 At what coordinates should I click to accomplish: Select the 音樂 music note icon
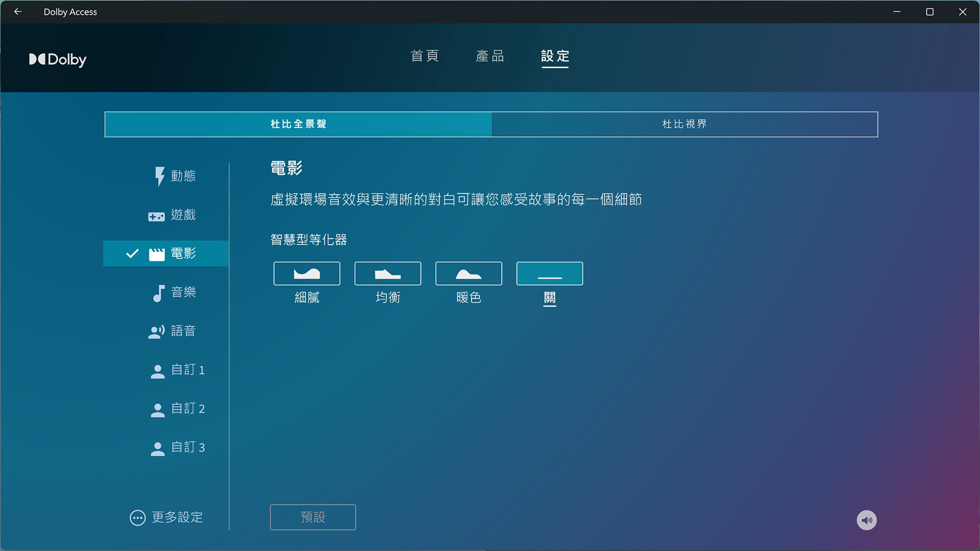click(158, 293)
